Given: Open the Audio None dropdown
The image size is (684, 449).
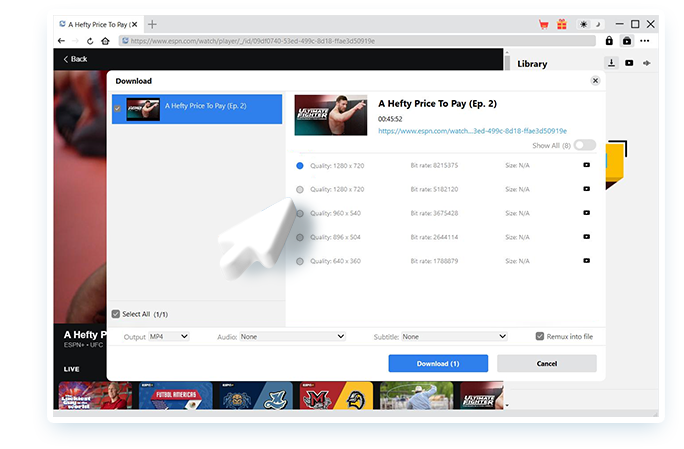Looking at the screenshot, I should click(292, 336).
